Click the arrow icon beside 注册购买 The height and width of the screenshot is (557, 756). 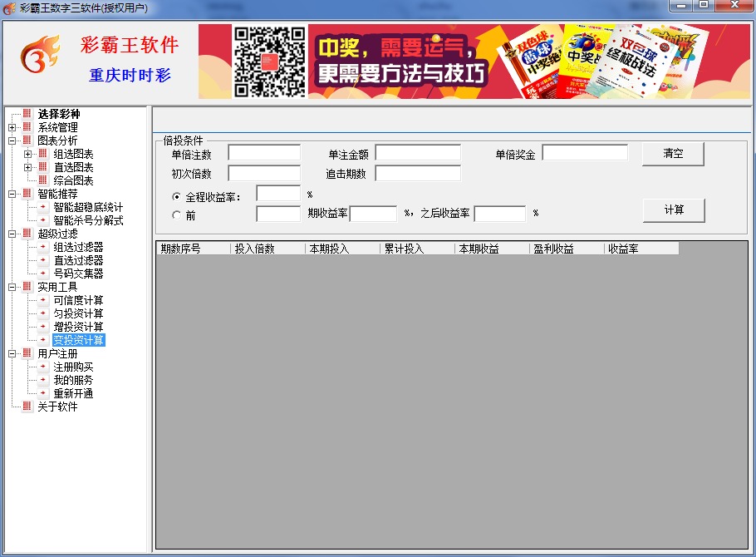click(x=43, y=367)
